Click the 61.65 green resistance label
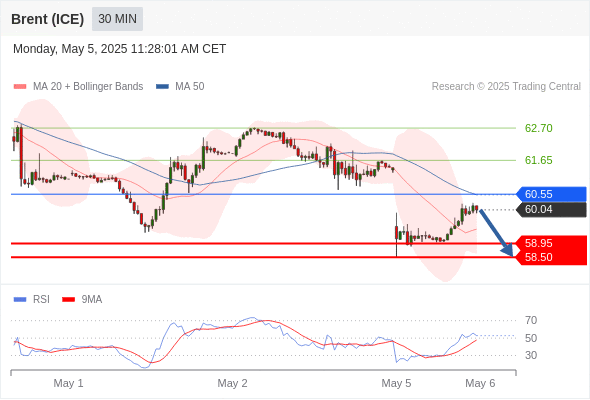 [x=538, y=160]
